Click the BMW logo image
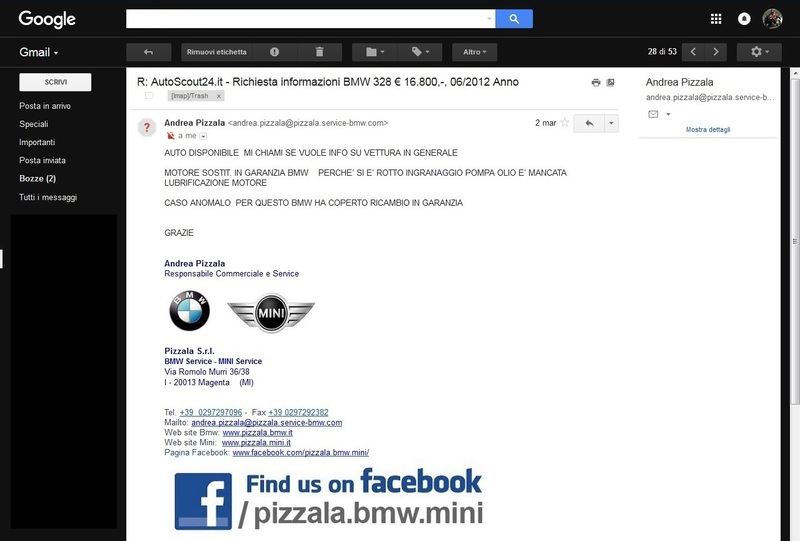 tap(189, 311)
